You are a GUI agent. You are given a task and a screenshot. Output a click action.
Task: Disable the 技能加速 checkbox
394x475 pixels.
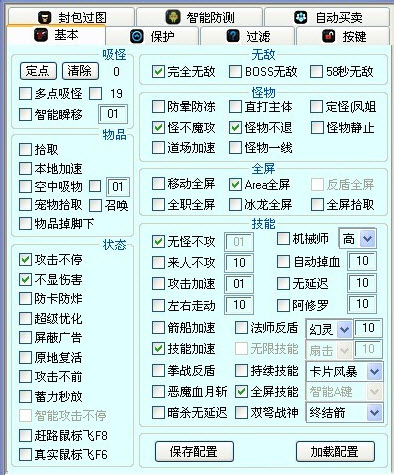pos(158,349)
